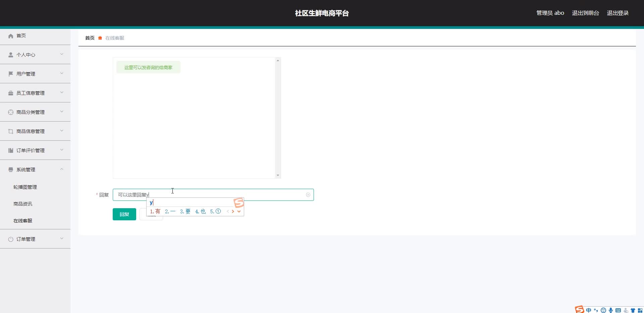Click the Sogou S logo in IME bar
Viewport: 644px width, 313px height.
tap(580, 310)
